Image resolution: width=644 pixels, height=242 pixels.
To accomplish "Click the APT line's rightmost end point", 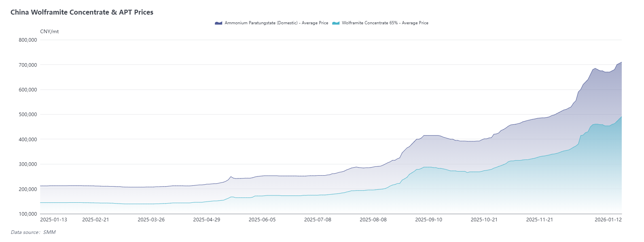I will [x=621, y=62].
